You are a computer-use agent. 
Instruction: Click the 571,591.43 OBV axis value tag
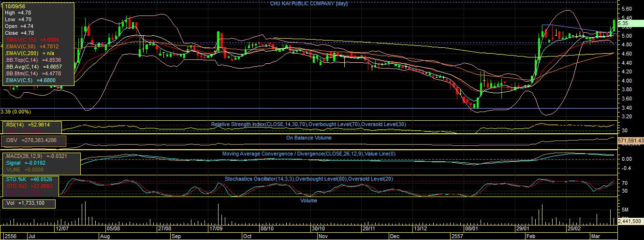pyautogui.click(x=631, y=141)
